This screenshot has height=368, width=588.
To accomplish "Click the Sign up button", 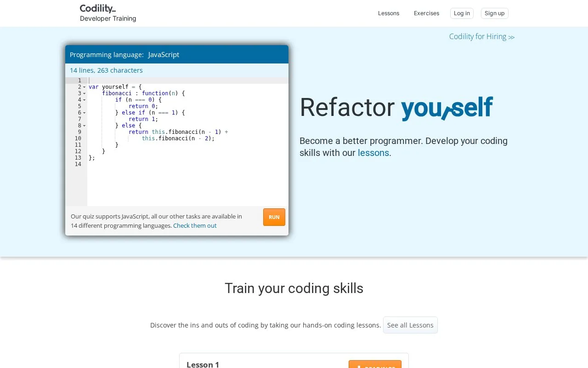I will (494, 13).
